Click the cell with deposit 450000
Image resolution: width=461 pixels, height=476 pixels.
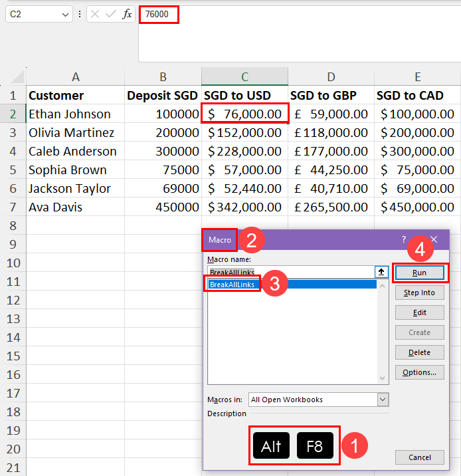pyautogui.click(x=163, y=207)
